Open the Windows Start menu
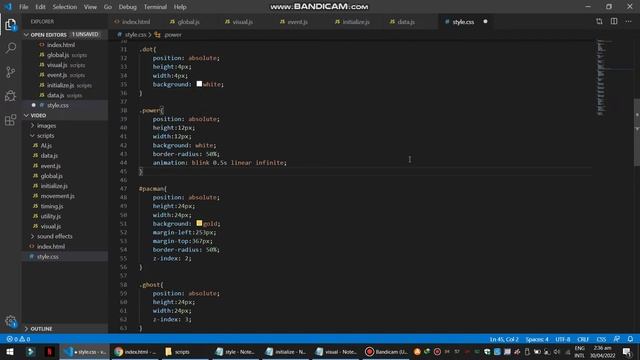This screenshot has width=640, height=360. tap(10, 351)
